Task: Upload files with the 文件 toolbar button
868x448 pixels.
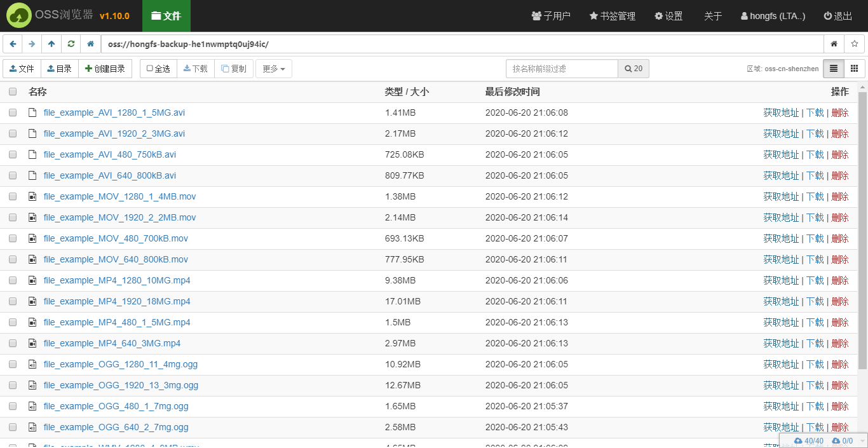Action: [x=22, y=69]
